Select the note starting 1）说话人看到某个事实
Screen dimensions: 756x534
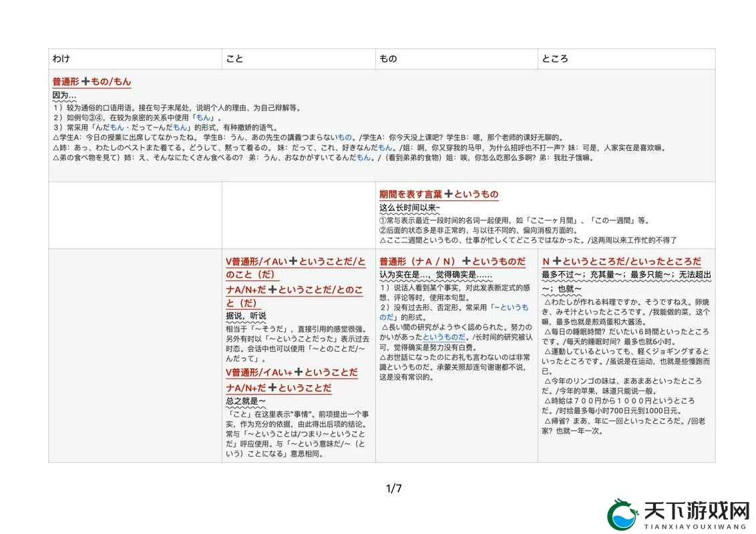454,292
